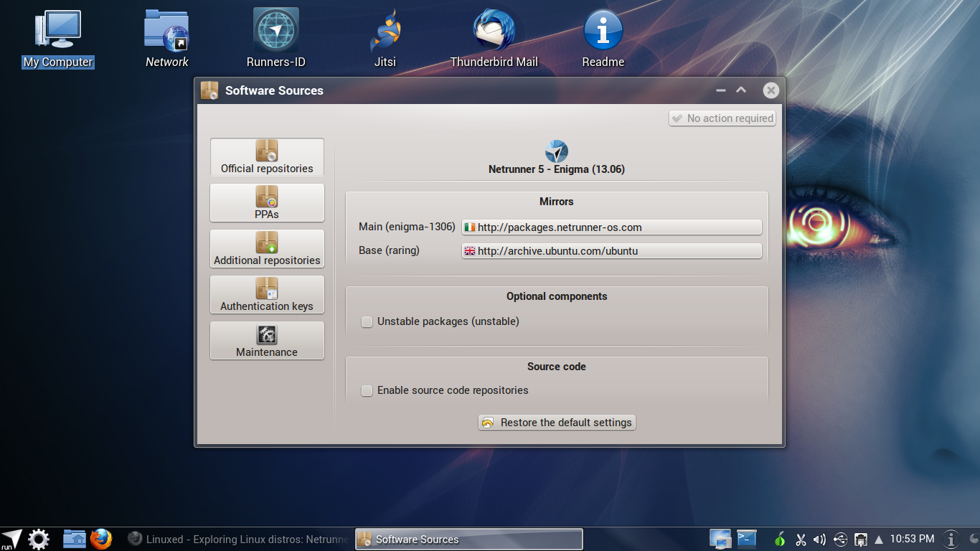
Task: View the Authentication keys section
Action: (x=267, y=295)
